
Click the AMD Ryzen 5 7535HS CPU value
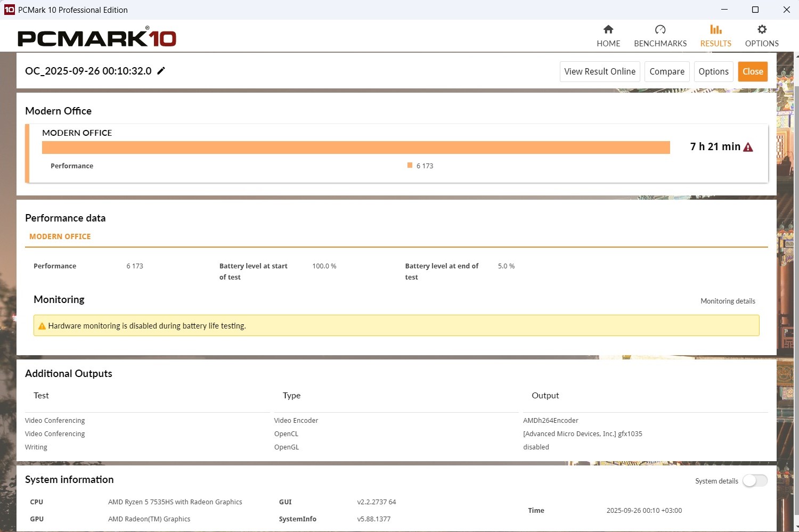click(x=175, y=502)
